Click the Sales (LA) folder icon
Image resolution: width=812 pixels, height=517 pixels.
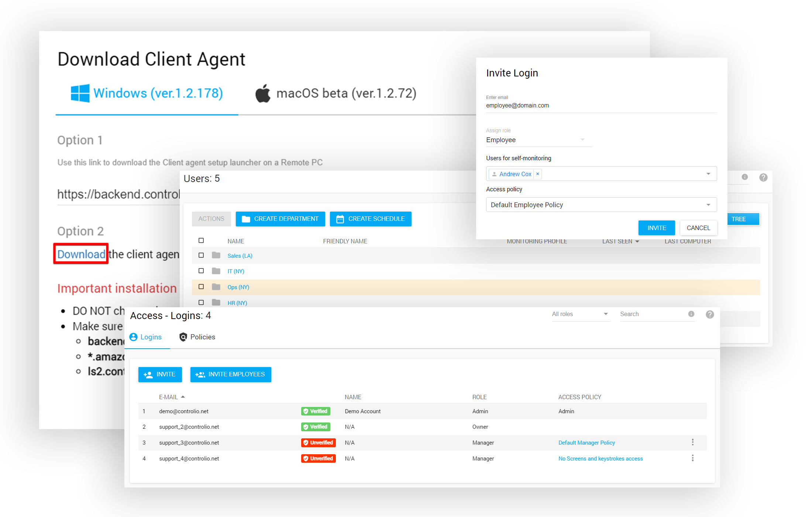[216, 255]
